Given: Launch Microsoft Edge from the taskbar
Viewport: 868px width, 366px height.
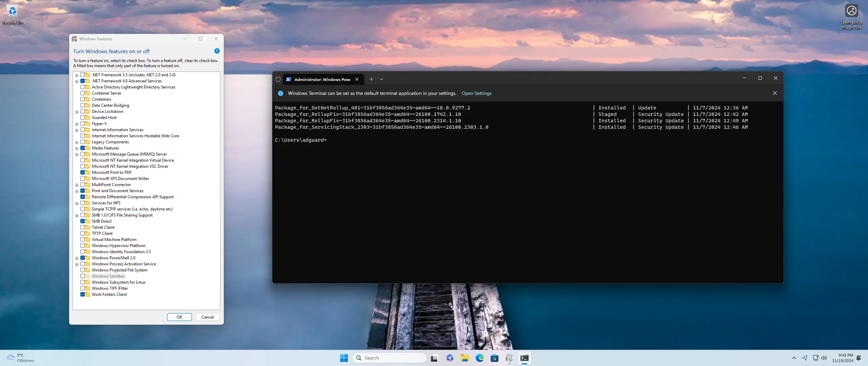Looking at the screenshot, I should [479, 358].
